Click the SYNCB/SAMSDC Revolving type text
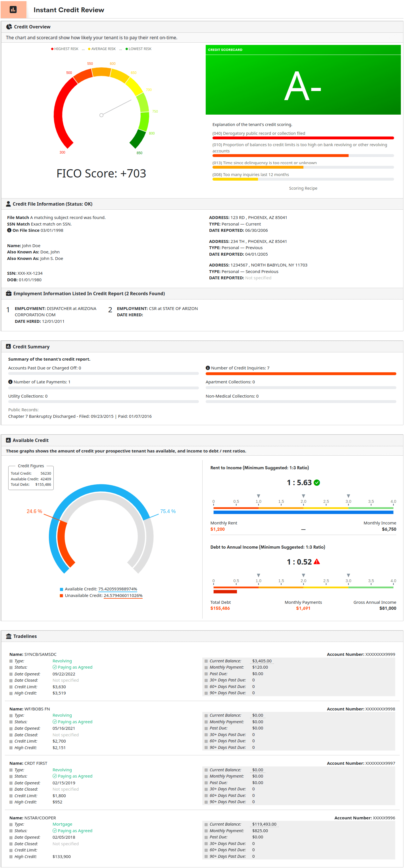The image size is (404, 868). (x=62, y=661)
